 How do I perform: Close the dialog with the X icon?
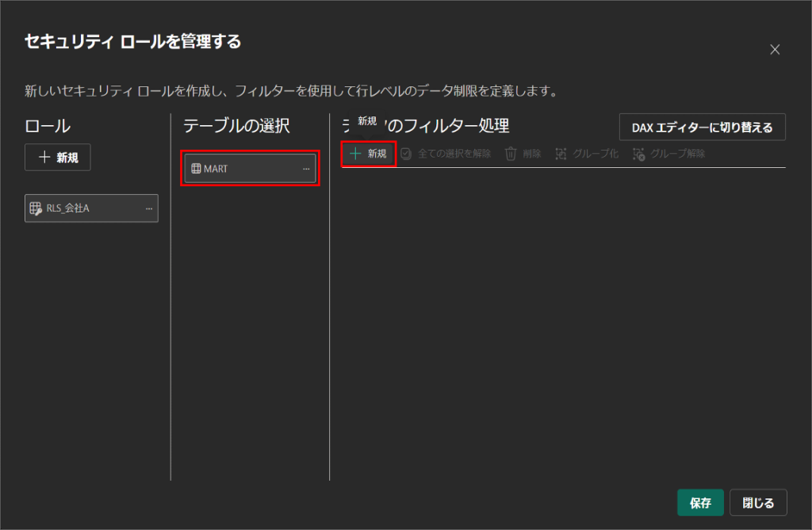[775, 50]
